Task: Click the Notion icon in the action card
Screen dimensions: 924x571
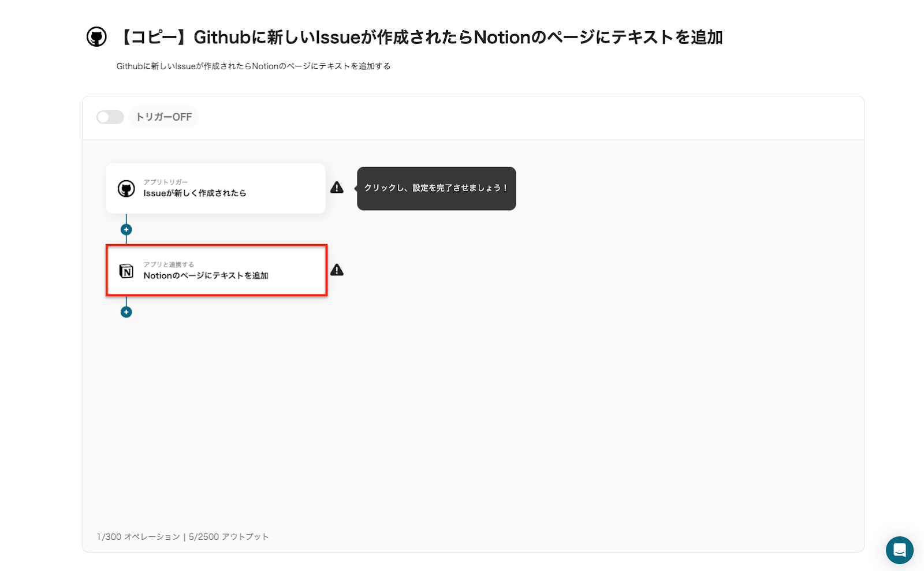Action: 126,271
